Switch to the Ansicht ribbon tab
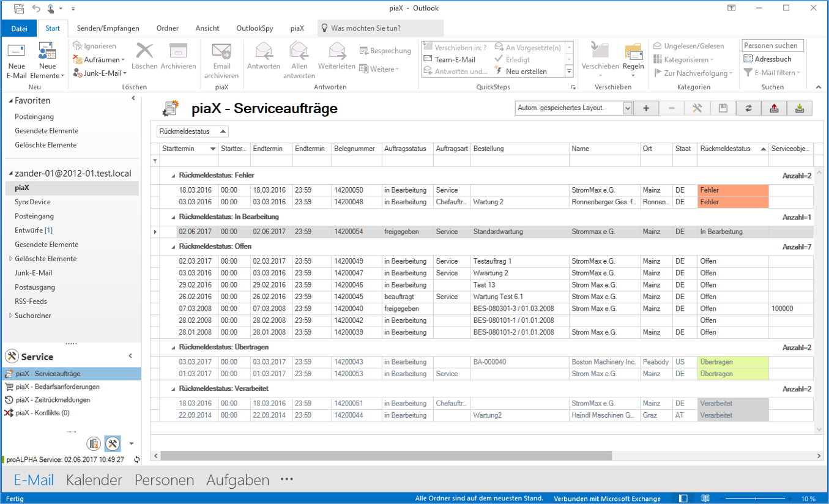The width and height of the screenshot is (829, 504). [207, 28]
